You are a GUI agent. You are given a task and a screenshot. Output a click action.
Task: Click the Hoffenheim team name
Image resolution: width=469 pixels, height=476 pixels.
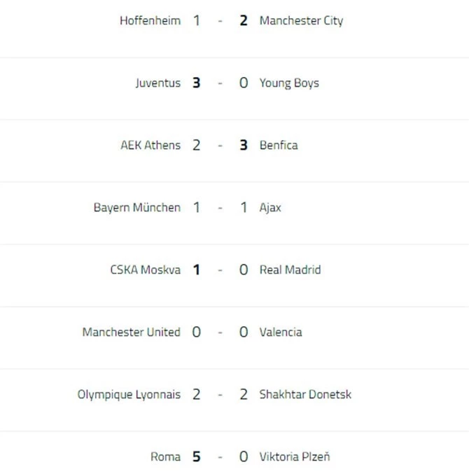(150, 20)
